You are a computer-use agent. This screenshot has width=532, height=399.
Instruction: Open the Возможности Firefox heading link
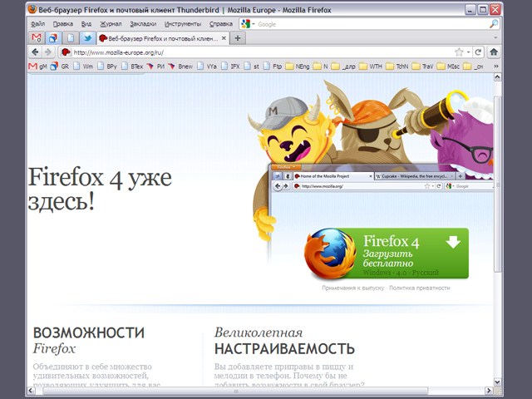89,340
